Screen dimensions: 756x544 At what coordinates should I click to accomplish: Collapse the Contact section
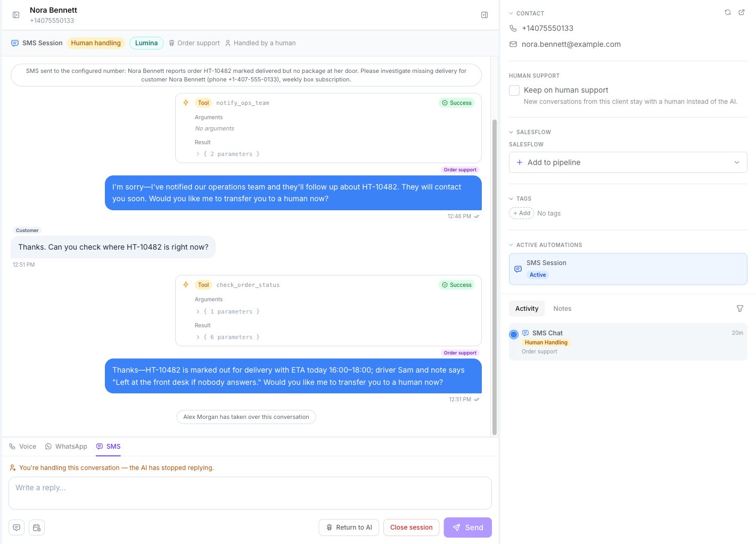(527, 13)
